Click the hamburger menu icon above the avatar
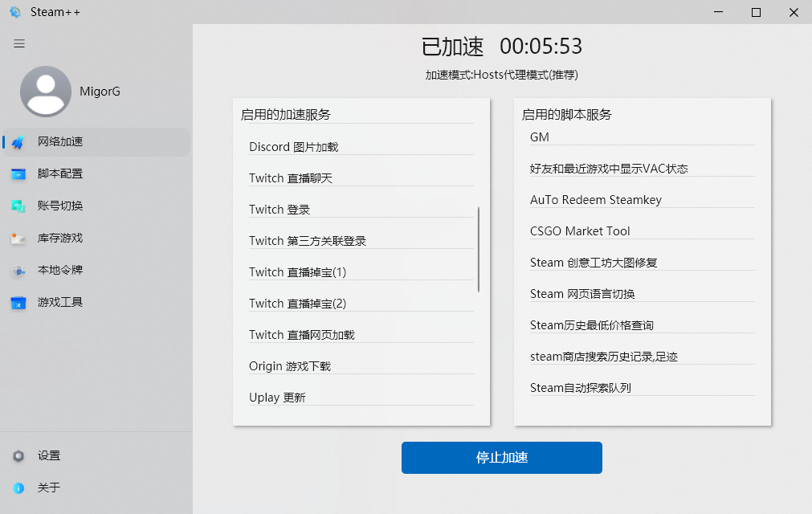812x514 pixels. pyautogui.click(x=18, y=43)
